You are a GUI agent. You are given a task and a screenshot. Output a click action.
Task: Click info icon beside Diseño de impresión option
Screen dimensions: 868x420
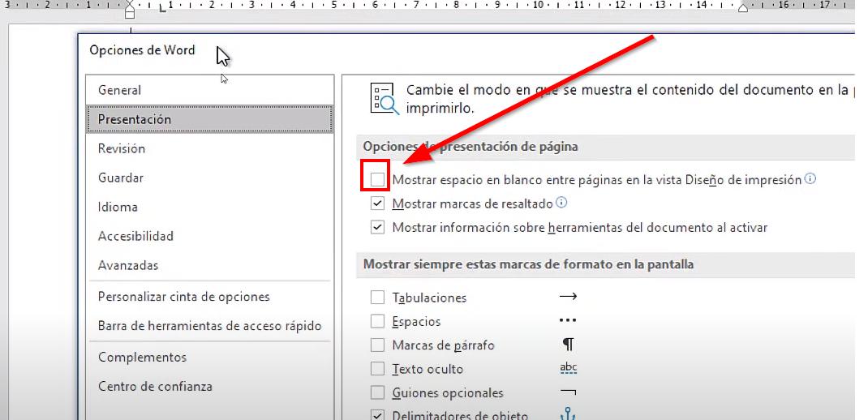pyautogui.click(x=810, y=178)
